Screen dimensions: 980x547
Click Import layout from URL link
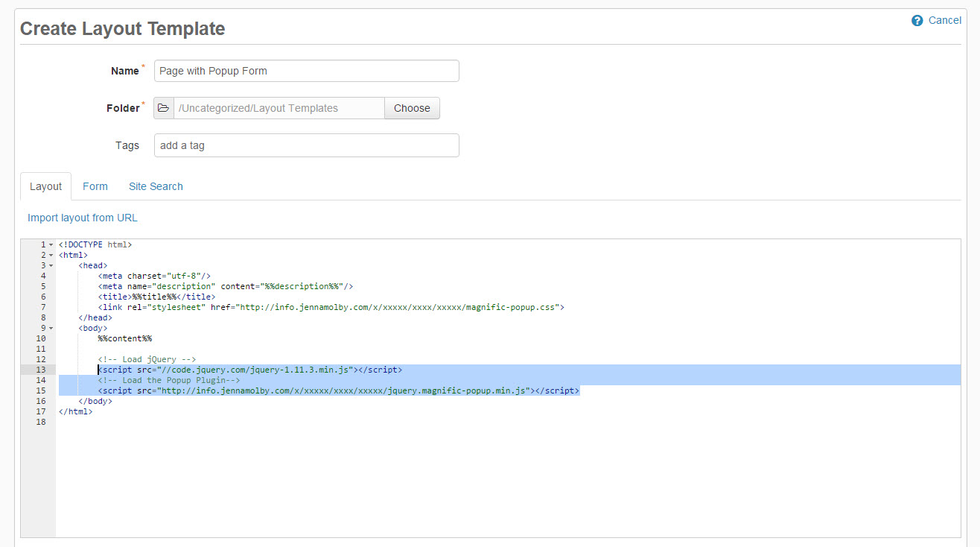coord(83,218)
